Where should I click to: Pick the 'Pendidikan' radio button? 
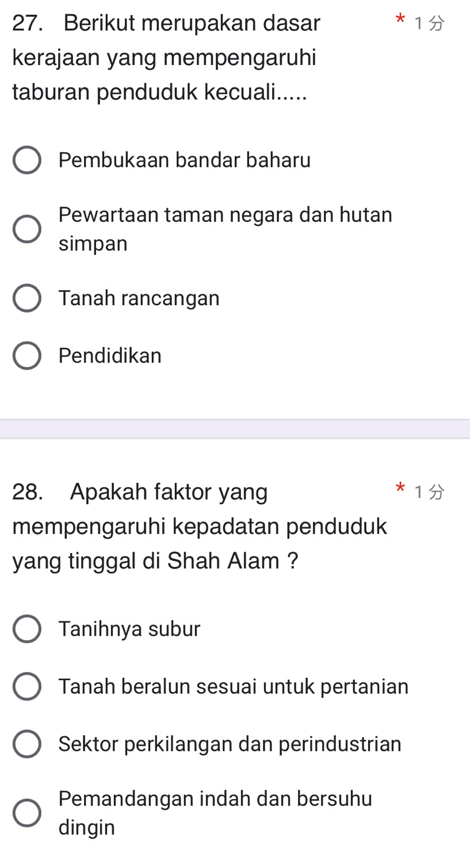pos(27,356)
